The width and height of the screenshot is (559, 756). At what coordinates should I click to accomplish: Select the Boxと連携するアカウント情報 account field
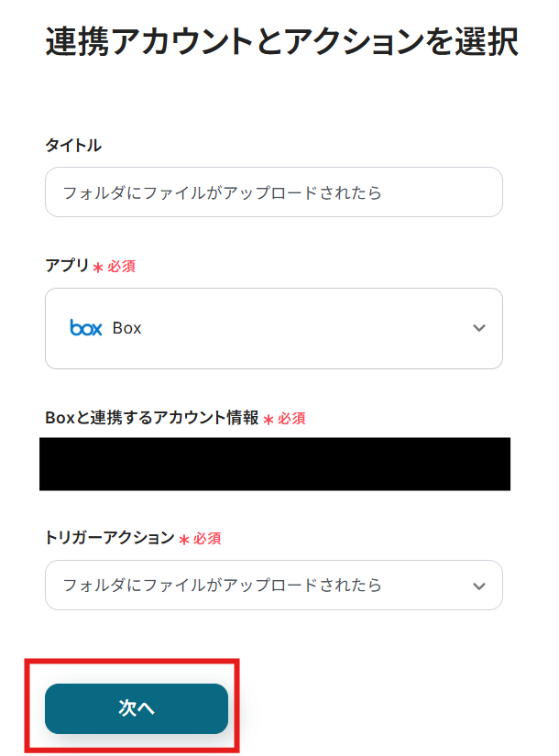(274, 464)
